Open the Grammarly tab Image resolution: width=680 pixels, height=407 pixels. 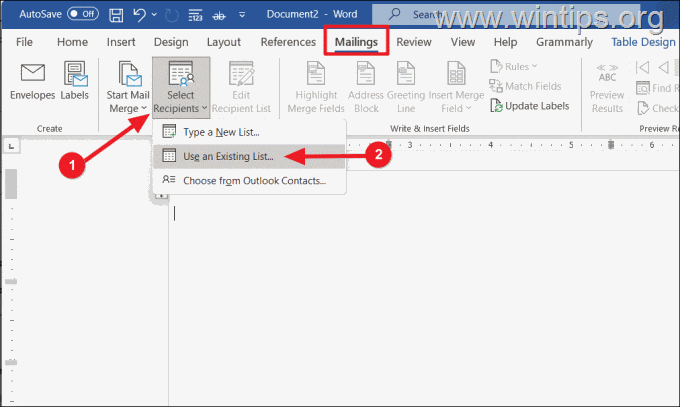coord(564,42)
